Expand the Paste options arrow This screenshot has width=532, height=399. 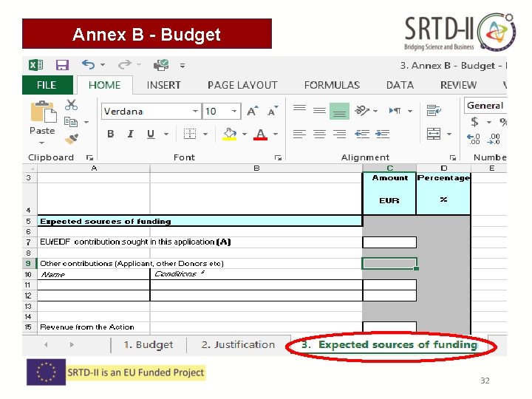(41, 143)
